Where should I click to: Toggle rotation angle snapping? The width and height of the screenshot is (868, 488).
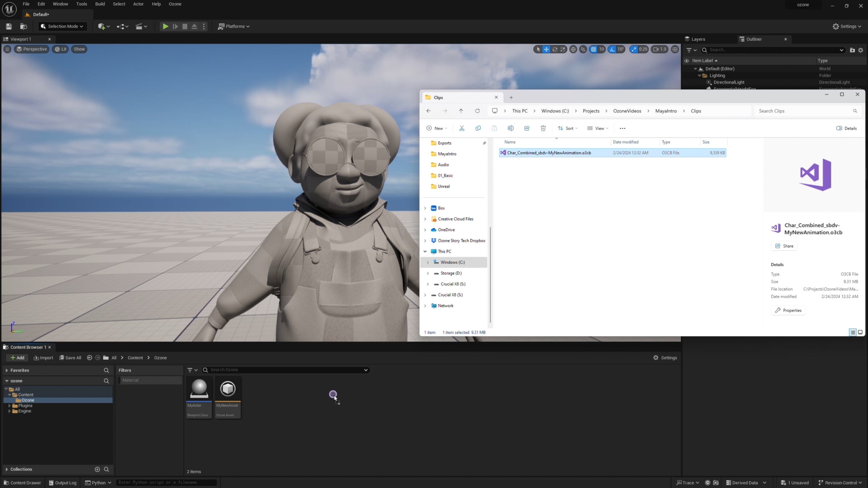tap(612, 49)
